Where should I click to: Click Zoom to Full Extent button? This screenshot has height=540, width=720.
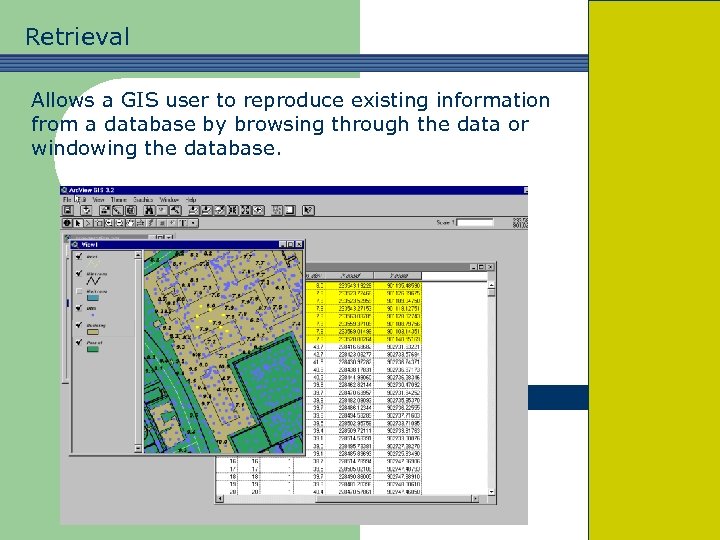tap(194, 210)
